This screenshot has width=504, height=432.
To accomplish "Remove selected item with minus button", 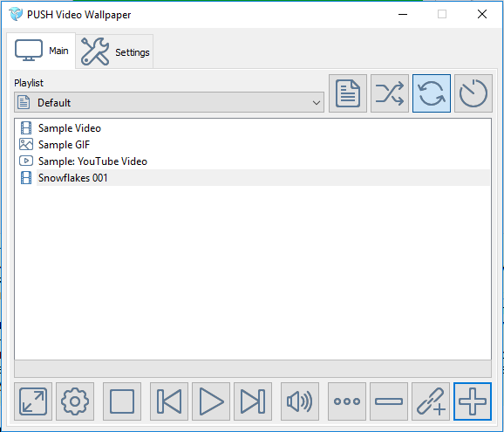I will (x=389, y=401).
